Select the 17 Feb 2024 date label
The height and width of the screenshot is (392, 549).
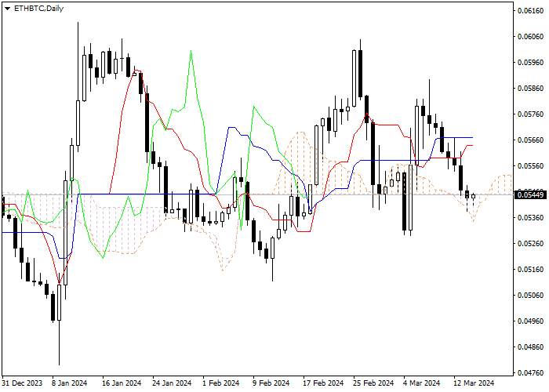coord(323,383)
